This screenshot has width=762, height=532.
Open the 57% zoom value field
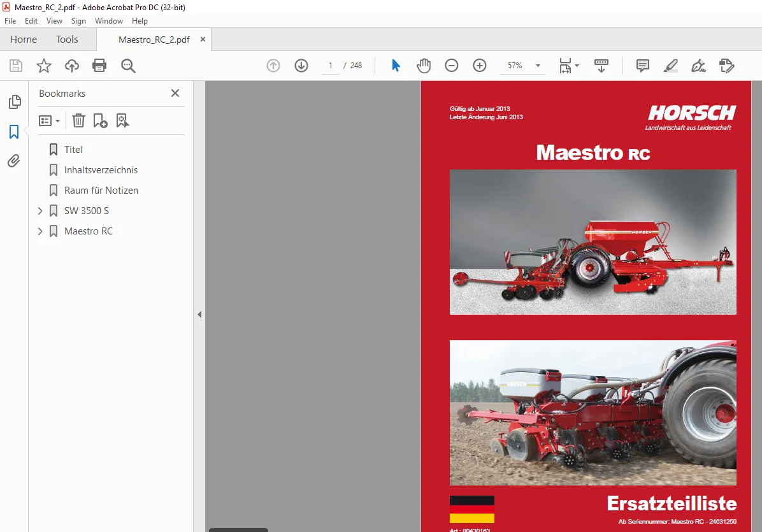(x=515, y=66)
